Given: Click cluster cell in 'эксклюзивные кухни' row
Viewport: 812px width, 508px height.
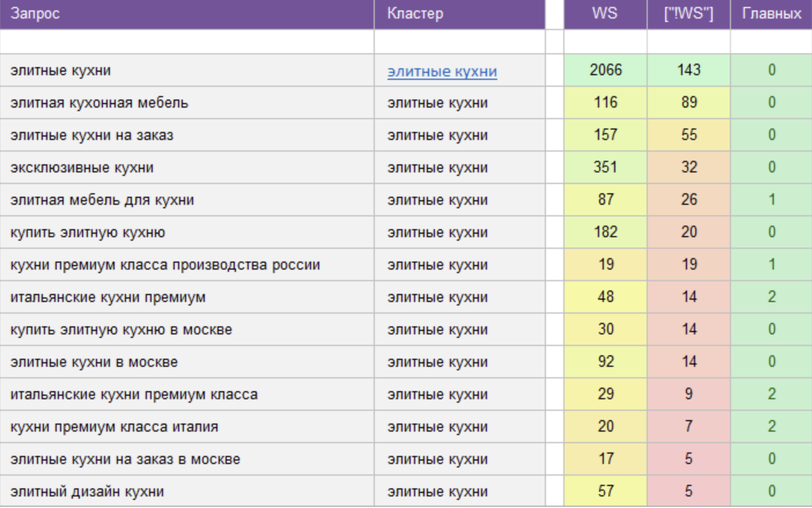Looking at the screenshot, I should (x=460, y=168).
